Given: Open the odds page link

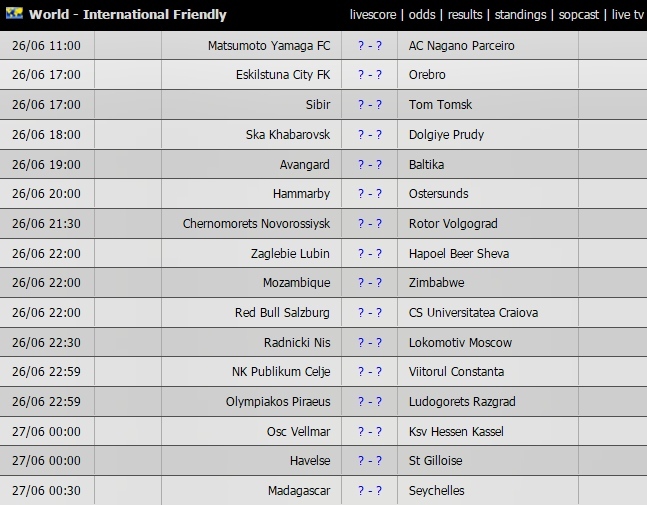Looking at the screenshot, I should pos(422,15).
